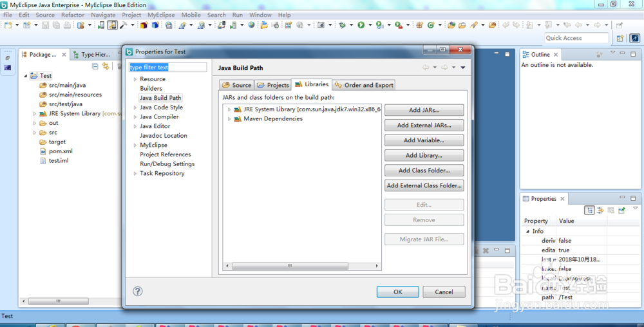Open the dropdown arrow next to Run button
644x327 pixels.
click(370, 25)
